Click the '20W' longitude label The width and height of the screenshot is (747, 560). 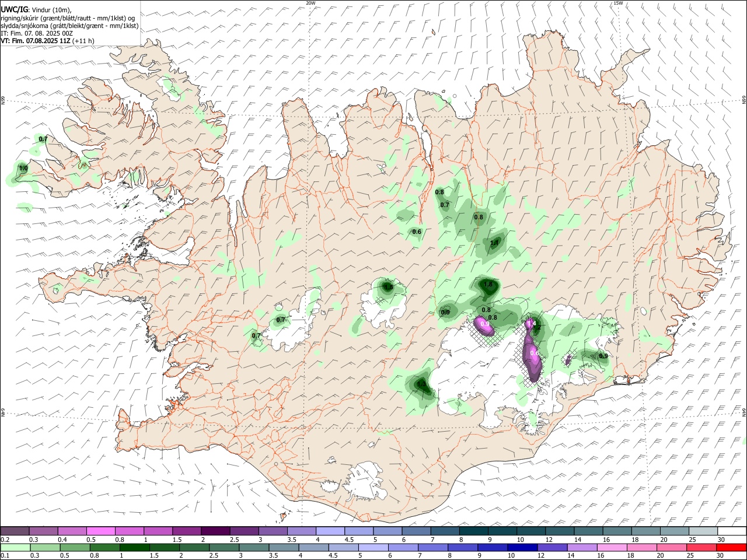tap(310, 3)
